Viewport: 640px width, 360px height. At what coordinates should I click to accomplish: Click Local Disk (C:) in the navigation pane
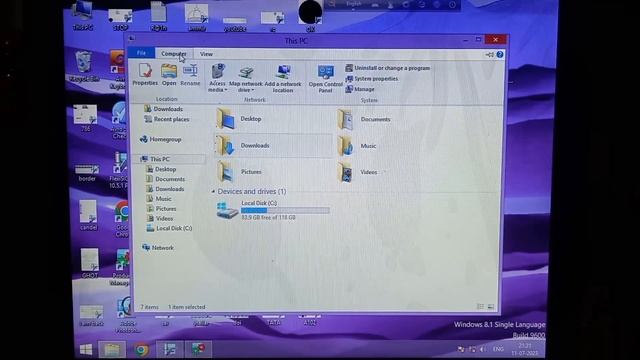[169, 228]
